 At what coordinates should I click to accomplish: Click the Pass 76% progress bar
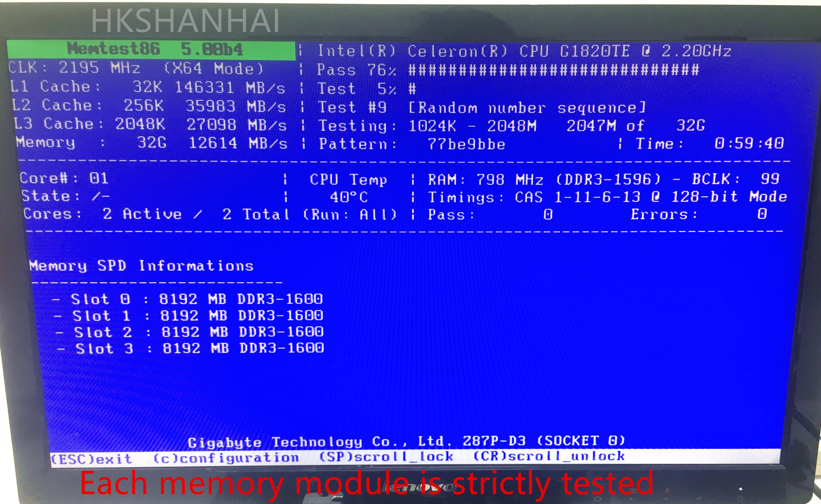tap(553, 70)
